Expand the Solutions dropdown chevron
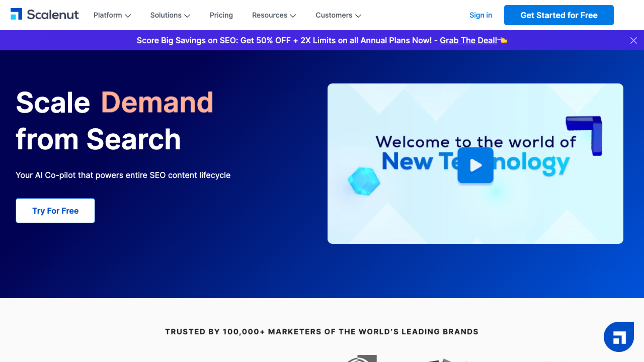The image size is (644, 362). 187,16
